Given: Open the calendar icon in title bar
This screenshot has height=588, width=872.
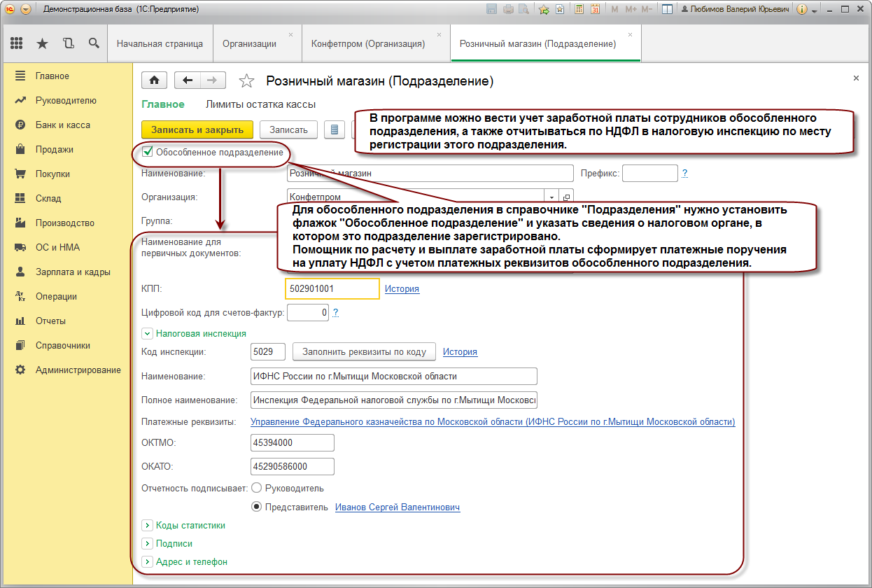Looking at the screenshot, I should [x=595, y=10].
